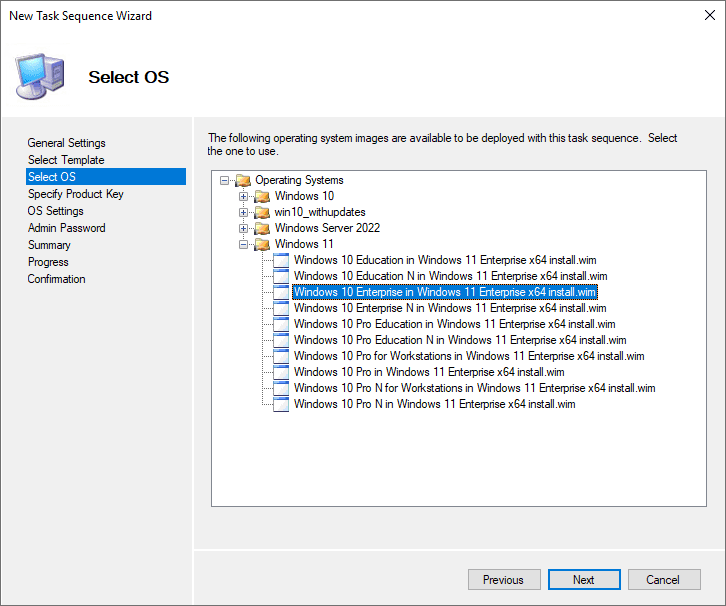The height and width of the screenshot is (606, 726).
Task: Open the Select OS wizard step
Action: [106, 177]
